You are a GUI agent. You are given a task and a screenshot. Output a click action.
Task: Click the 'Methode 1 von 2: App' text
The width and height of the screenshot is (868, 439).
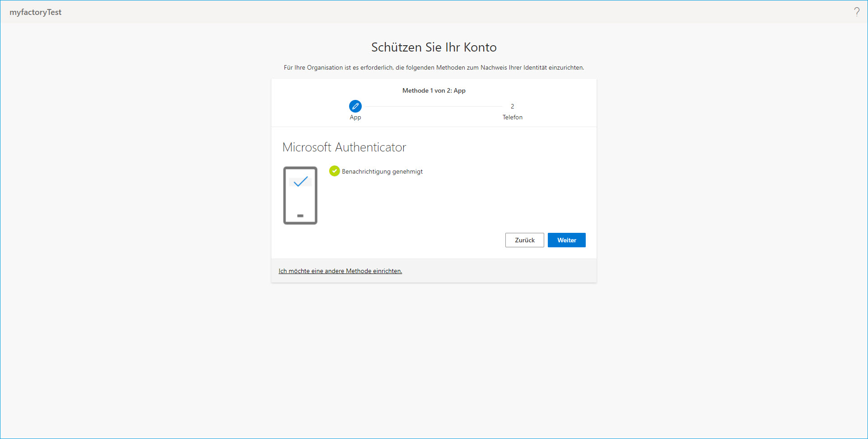[x=434, y=90]
